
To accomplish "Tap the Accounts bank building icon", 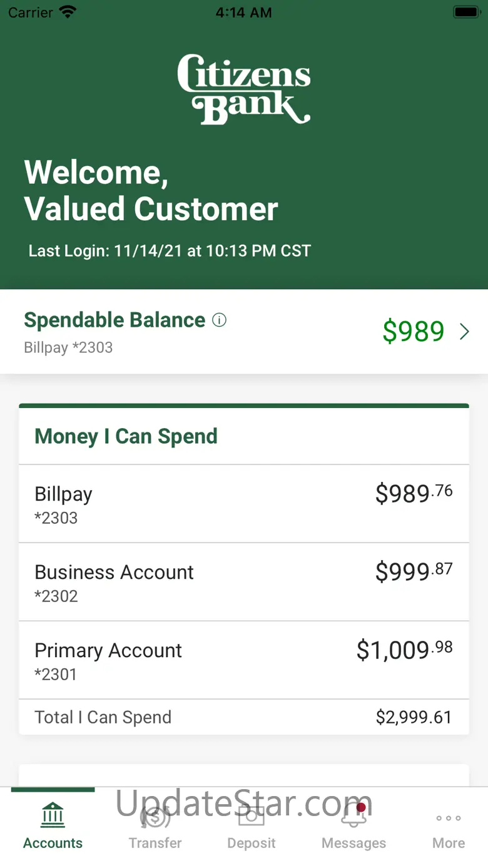I will 53,815.
